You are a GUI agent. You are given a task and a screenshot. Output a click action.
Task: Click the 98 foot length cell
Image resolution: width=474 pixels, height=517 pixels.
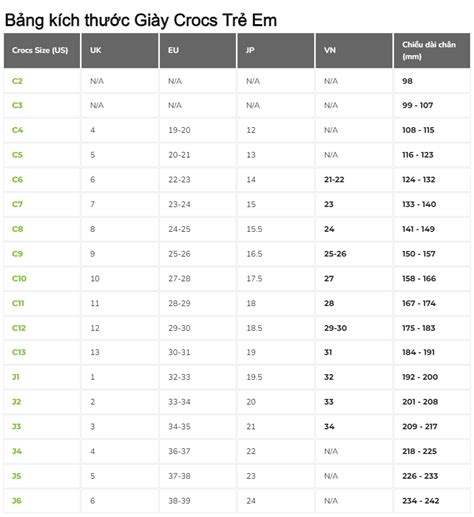[x=407, y=81]
